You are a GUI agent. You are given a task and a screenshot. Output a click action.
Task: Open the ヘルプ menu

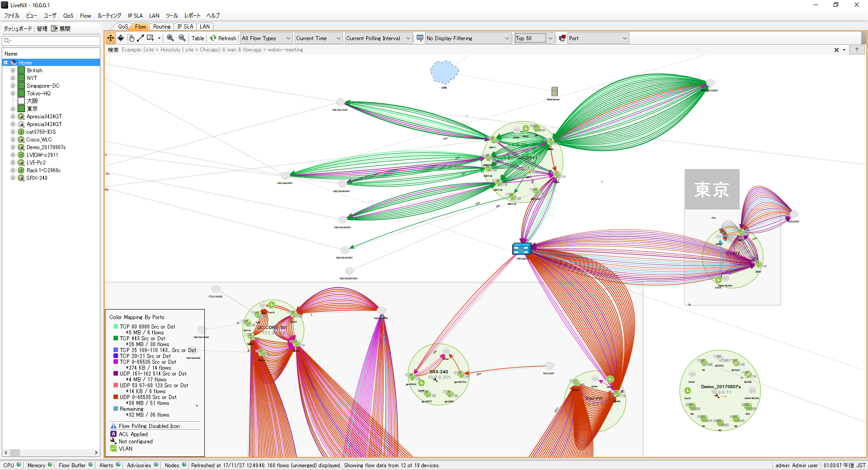[x=213, y=15]
